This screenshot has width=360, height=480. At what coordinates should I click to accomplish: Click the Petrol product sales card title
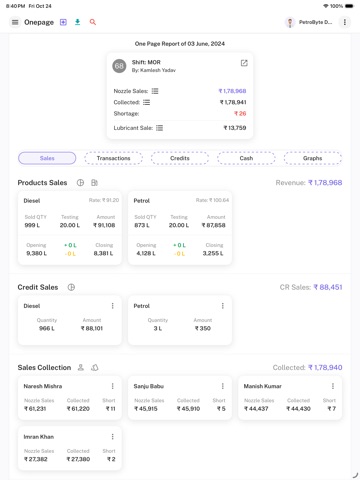pos(142,201)
